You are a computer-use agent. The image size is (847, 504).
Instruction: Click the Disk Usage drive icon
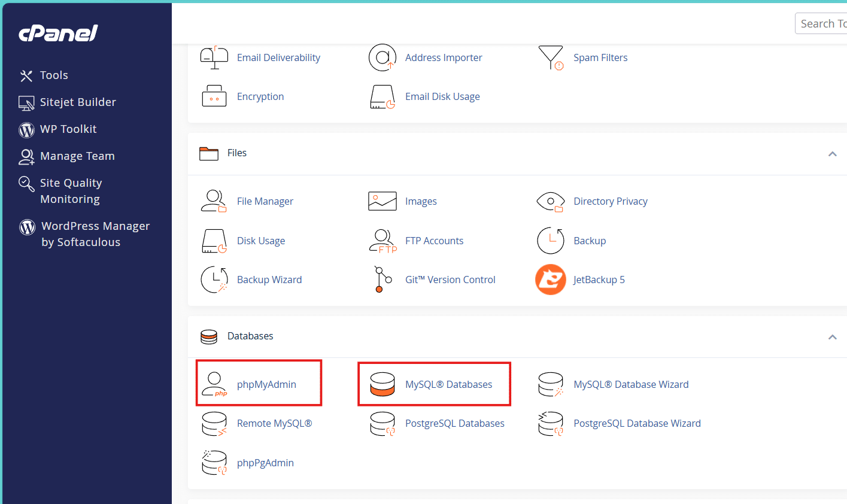coord(214,241)
